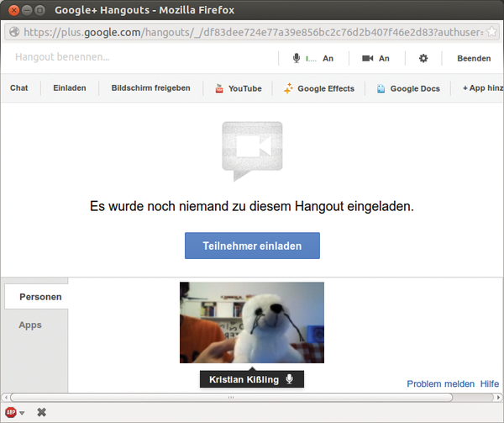
Task: Launch Google Effects icon
Action: [289, 88]
